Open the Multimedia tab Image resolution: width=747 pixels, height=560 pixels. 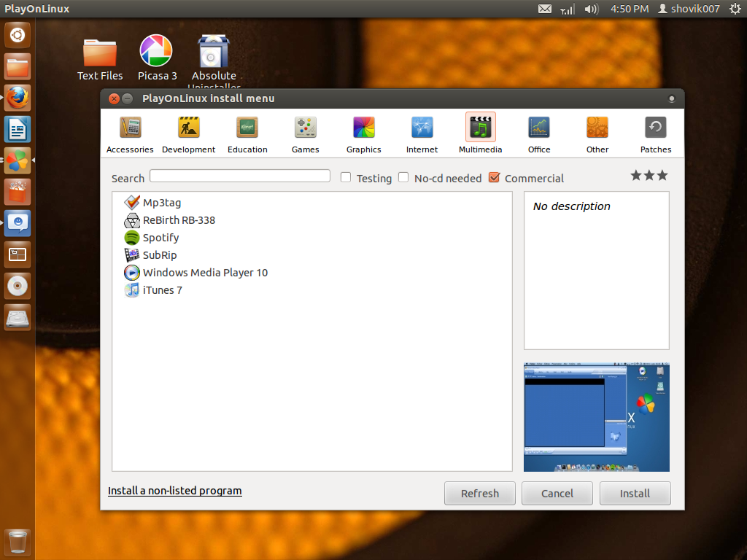pyautogui.click(x=480, y=133)
